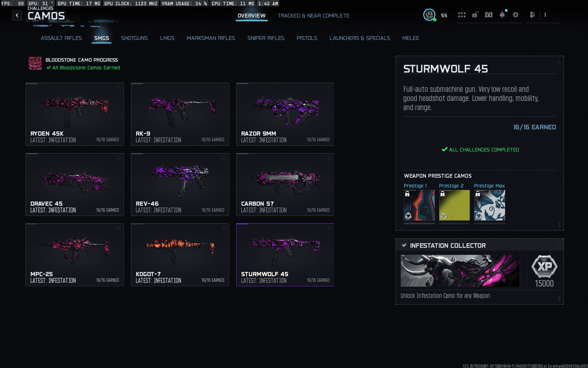
Task: Go back using the left arrow button
Action: tap(17, 15)
